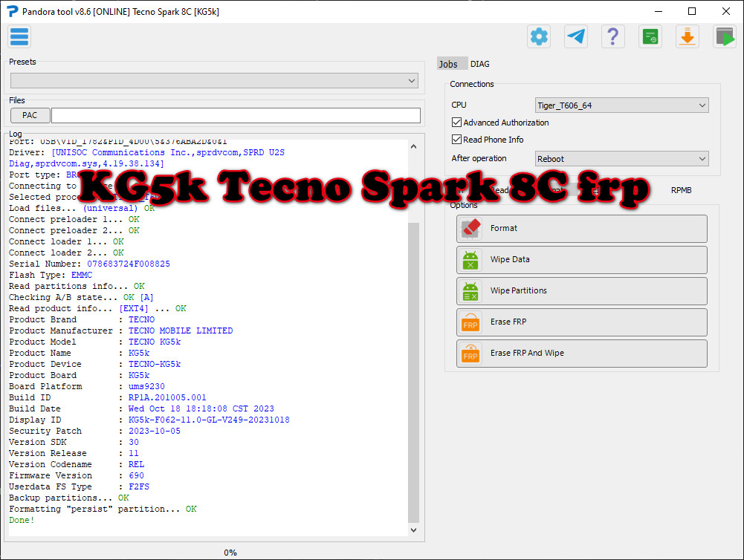
Task: Click the log scrollbar down arrow
Action: tap(414, 530)
